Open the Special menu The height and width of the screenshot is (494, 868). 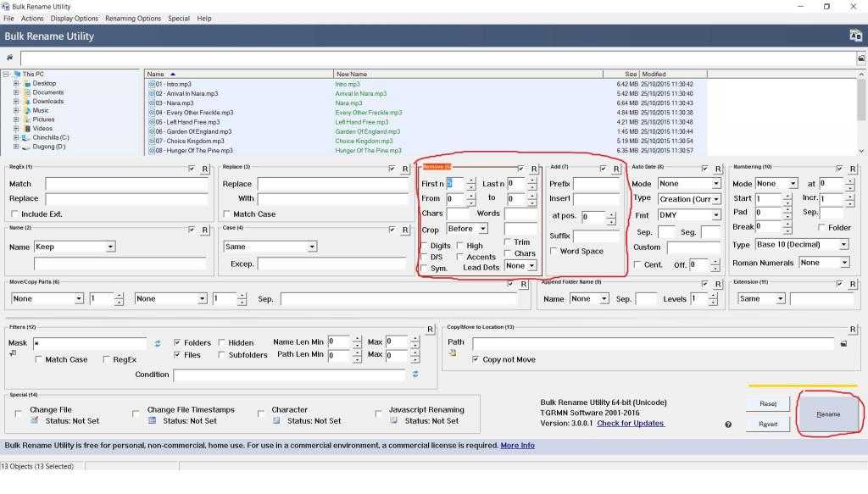click(x=178, y=18)
